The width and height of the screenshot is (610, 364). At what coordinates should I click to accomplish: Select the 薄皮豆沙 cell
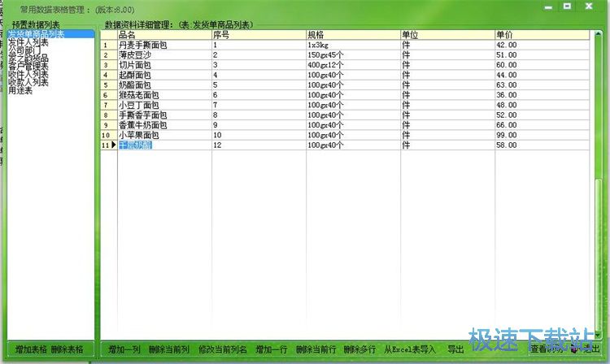tap(164, 54)
